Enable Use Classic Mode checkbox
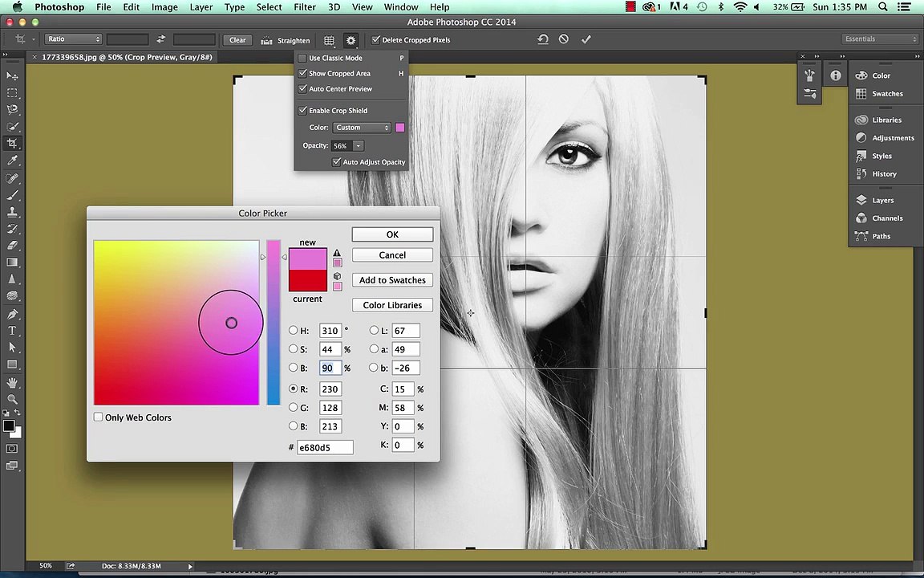This screenshot has height=578, width=924. click(x=302, y=58)
